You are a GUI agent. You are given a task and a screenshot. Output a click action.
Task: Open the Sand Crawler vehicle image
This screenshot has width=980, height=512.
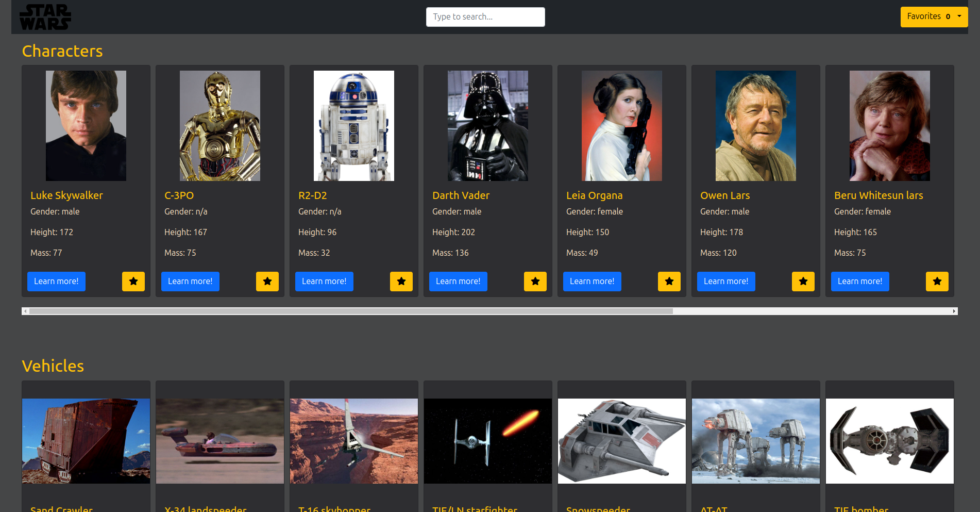click(x=86, y=441)
